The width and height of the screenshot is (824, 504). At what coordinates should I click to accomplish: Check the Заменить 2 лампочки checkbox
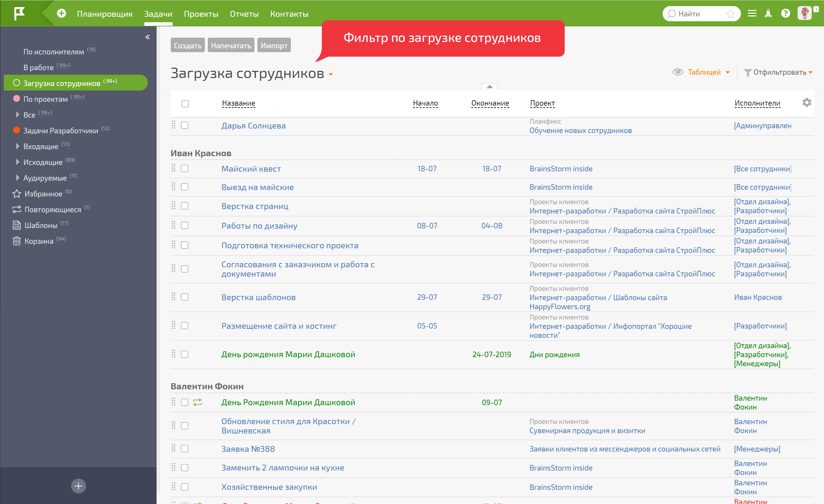point(185,468)
